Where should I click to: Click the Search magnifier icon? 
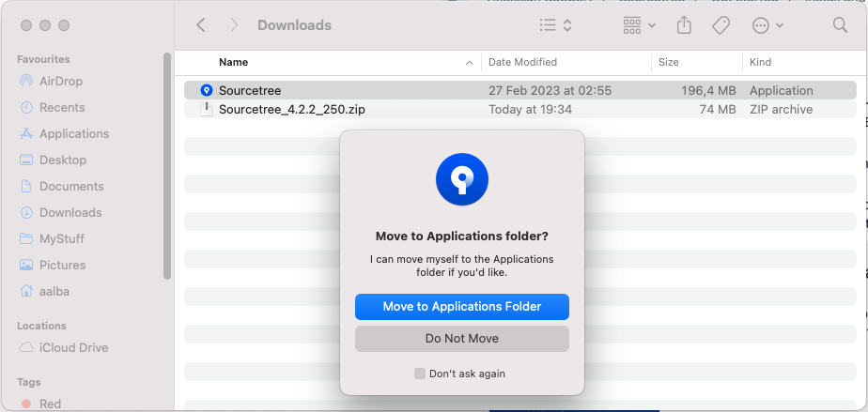[840, 25]
